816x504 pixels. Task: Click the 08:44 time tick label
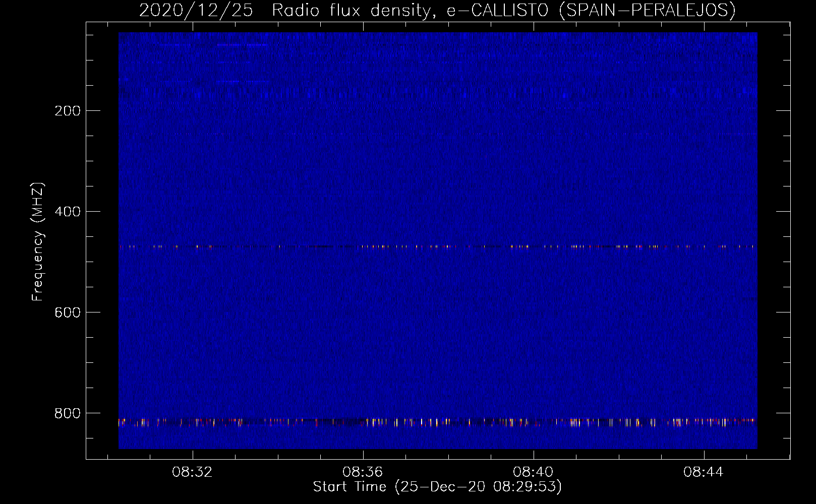point(704,472)
